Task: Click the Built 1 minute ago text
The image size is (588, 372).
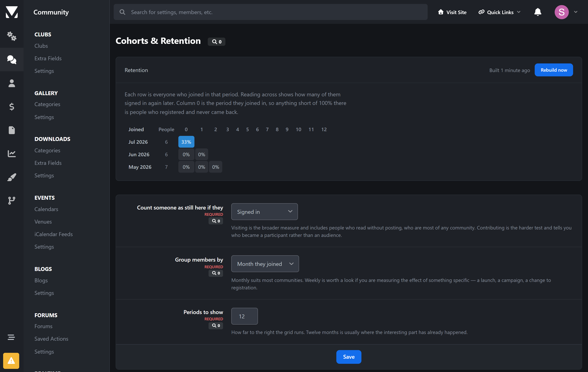Action: 510,70
